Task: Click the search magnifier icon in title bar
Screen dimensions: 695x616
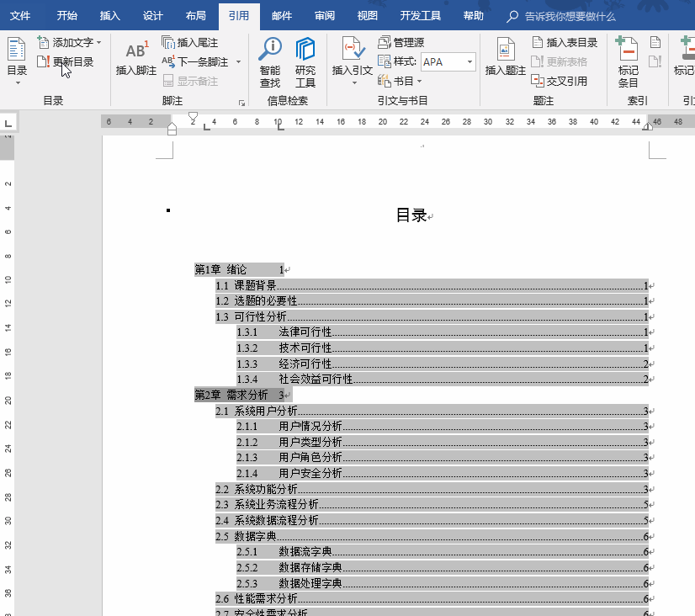Action: (x=512, y=16)
